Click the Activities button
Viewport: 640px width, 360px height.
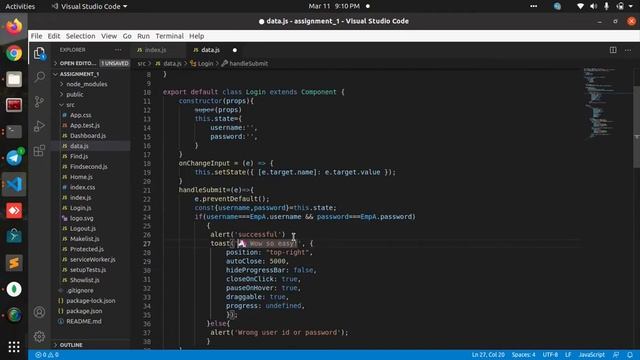tap(20, 6)
